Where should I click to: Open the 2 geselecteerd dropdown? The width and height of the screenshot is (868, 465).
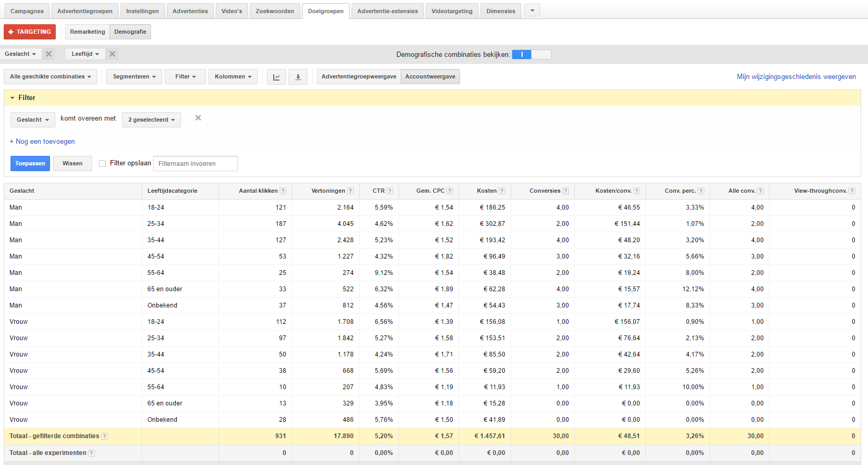(x=152, y=120)
